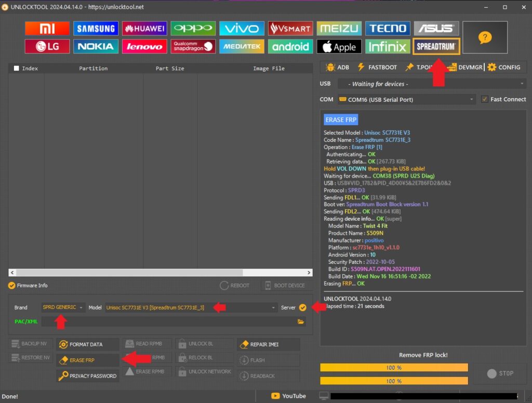Expand the USB device dropdown

point(431,84)
